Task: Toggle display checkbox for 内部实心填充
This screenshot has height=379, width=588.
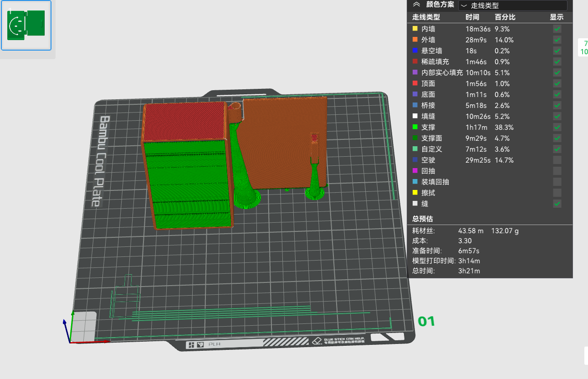Action: (x=557, y=72)
